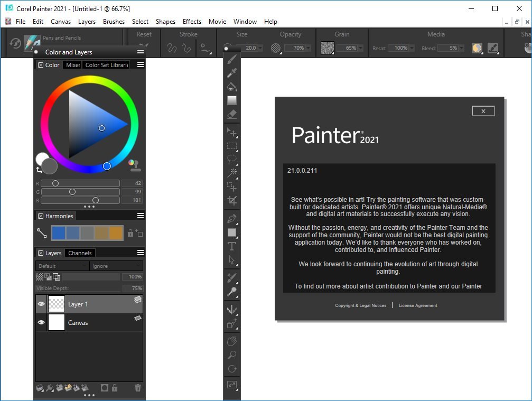Open the Resat 100% dropdown

412,48
